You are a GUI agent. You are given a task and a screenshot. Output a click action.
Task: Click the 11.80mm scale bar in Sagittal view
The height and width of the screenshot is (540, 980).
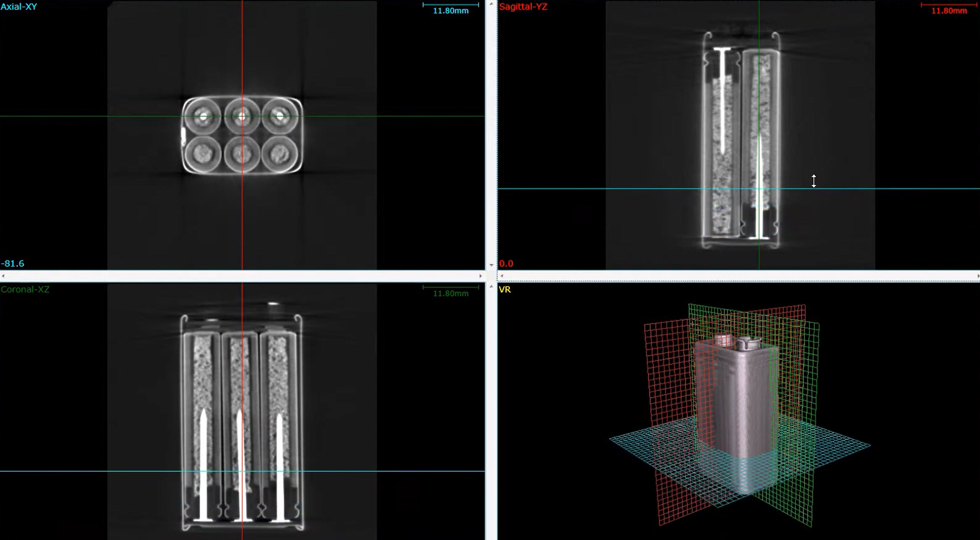[949, 8]
